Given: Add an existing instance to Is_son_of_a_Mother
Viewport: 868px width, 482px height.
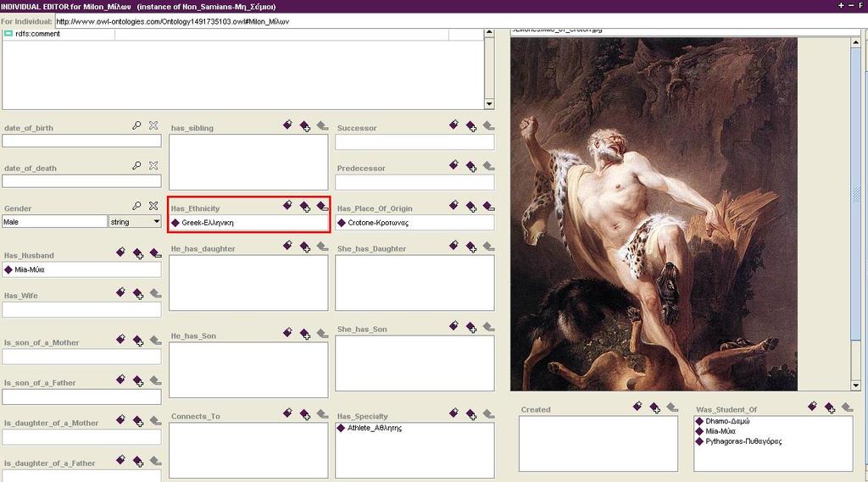Looking at the screenshot, I should (x=138, y=341).
